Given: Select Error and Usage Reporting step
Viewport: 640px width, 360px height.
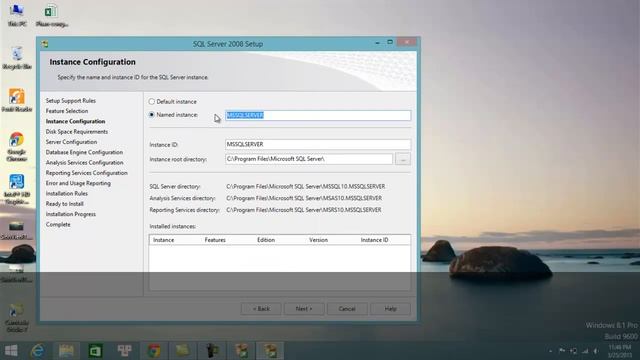Looking at the screenshot, I should pyautogui.click(x=78, y=183).
